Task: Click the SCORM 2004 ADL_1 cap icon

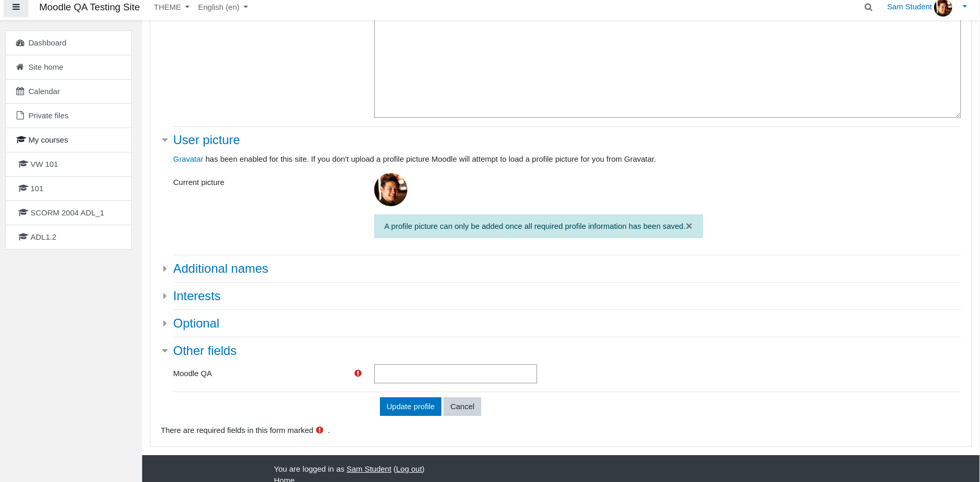Action: coord(23,213)
